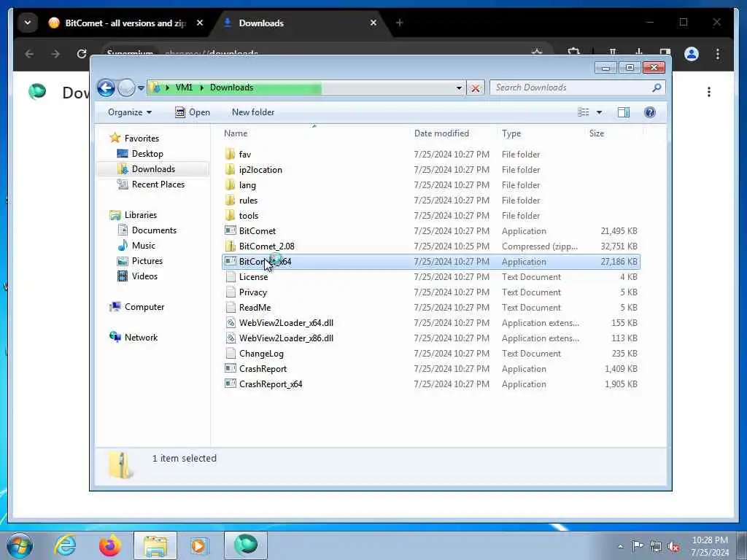The image size is (747, 560).
Task: Select the BitComet_2.08 zip archive icon
Action: [x=230, y=246]
